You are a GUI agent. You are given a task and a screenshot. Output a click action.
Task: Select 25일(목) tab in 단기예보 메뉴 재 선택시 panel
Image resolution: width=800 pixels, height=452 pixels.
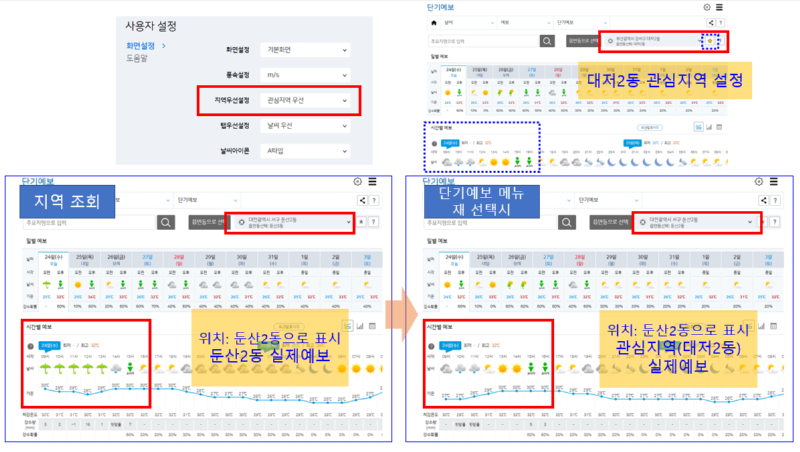coord(485,260)
